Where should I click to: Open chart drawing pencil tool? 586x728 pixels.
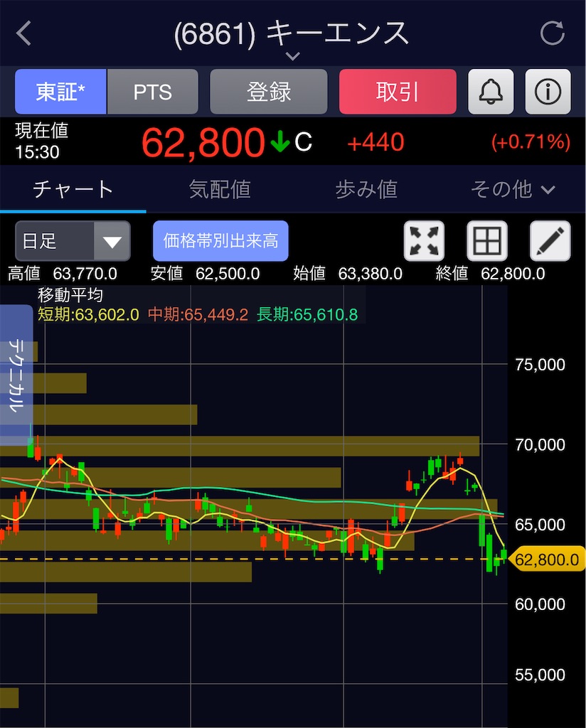pos(550,241)
